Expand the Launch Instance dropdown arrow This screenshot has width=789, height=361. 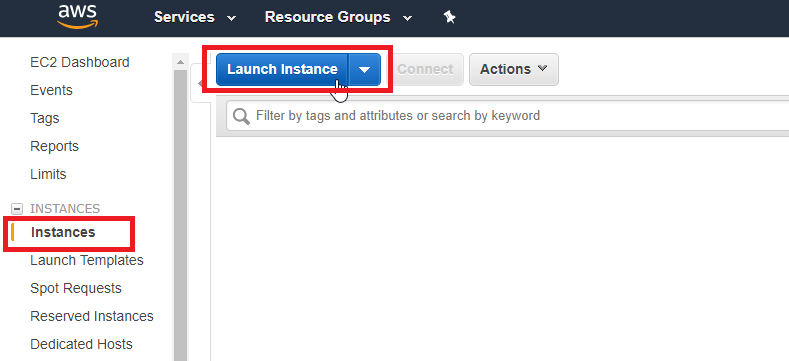pos(364,69)
